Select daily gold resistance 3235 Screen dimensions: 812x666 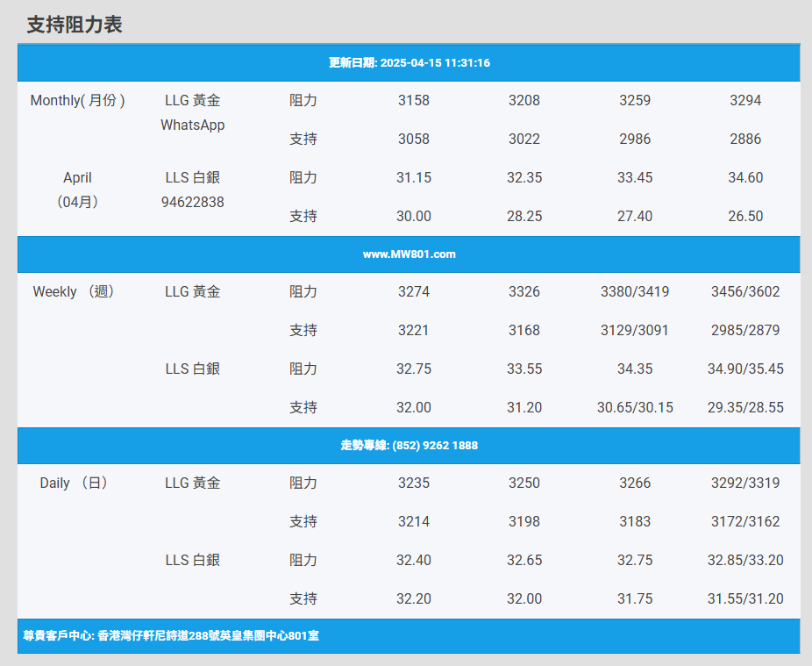tap(414, 483)
